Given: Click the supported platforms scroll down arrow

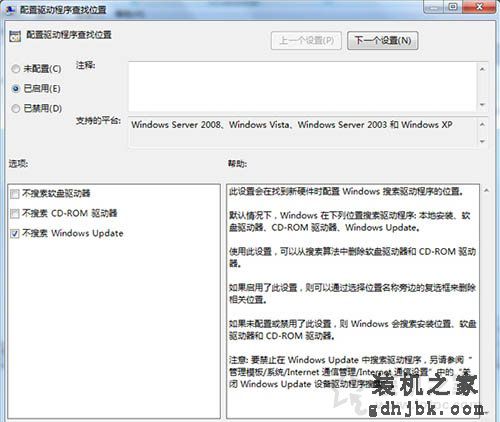Looking at the screenshot, I should (x=482, y=141).
